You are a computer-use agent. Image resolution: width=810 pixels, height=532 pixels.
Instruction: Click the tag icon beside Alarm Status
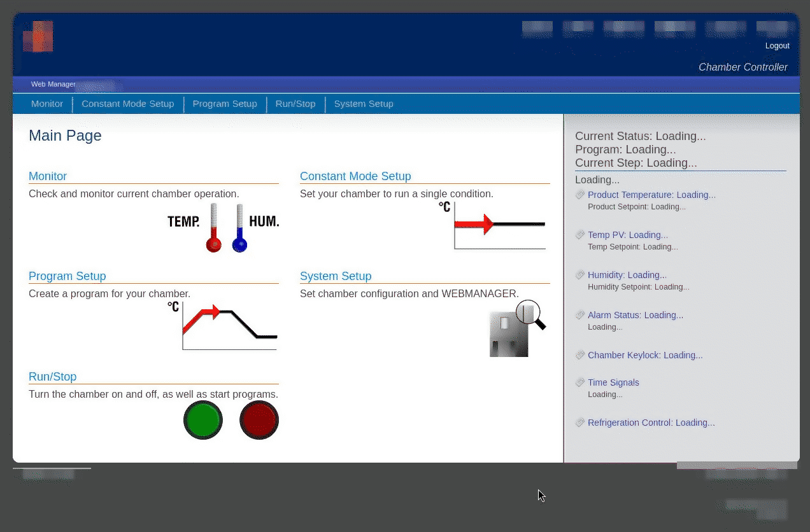[x=580, y=315]
